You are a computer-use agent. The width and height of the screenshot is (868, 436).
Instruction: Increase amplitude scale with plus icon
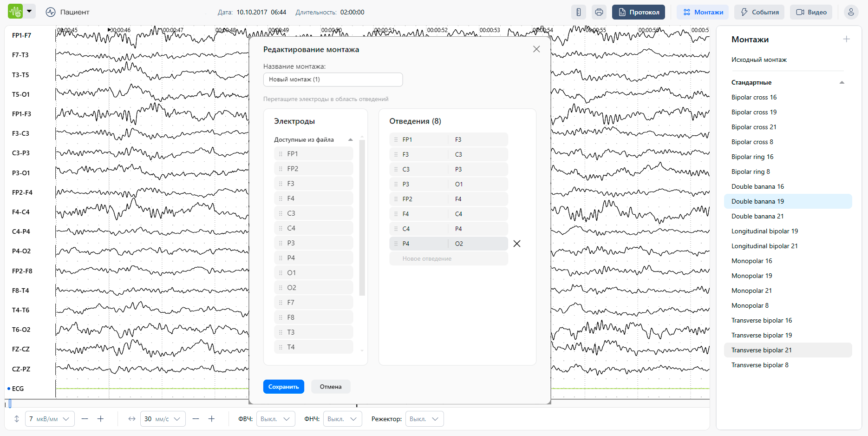click(x=100, y=419)
